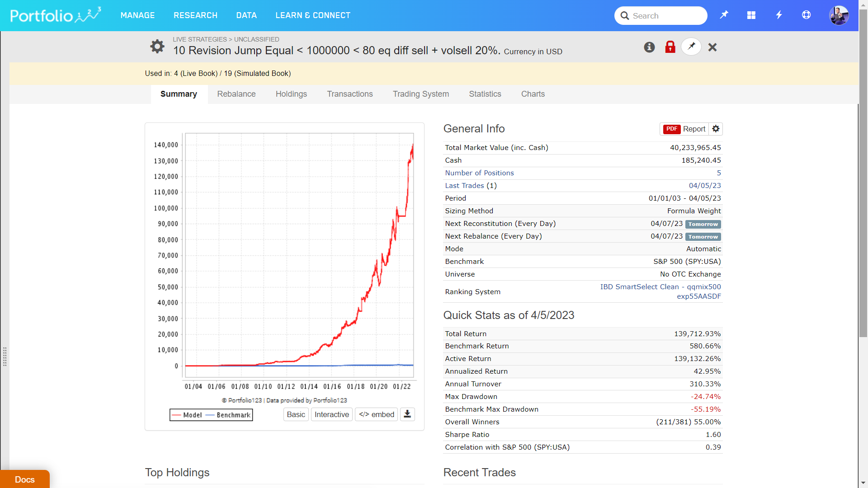Open the help lifebuoy icon

point(806,15)
